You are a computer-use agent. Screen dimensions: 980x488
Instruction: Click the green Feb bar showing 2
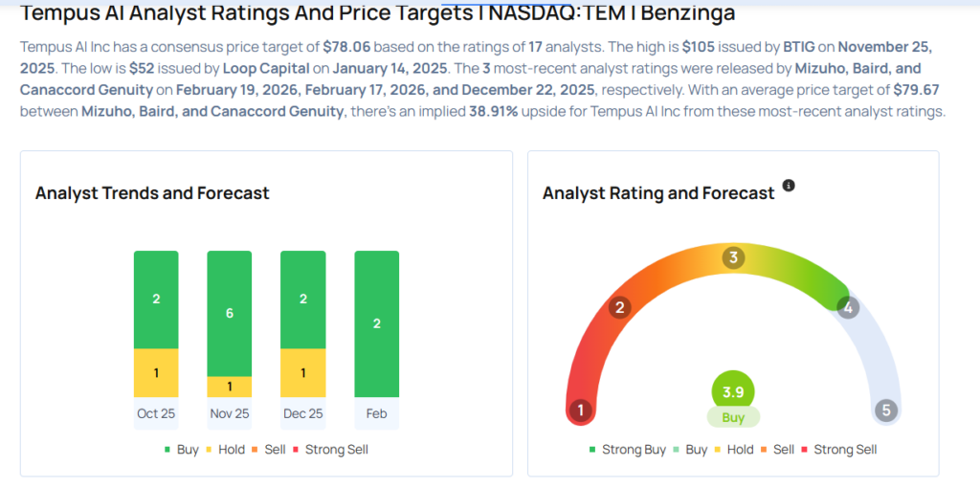[x=377, y=323]
